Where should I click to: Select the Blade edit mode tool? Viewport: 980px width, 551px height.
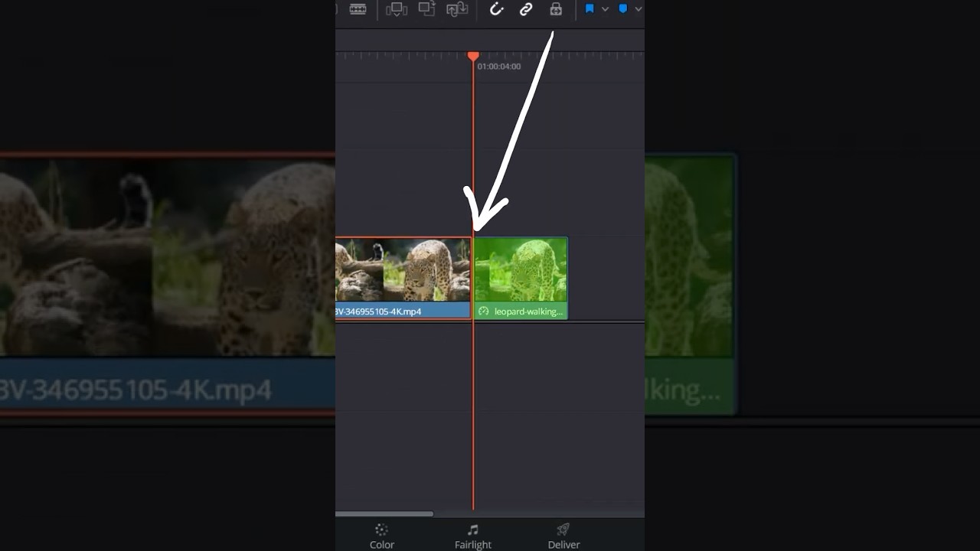coord(358,9)
